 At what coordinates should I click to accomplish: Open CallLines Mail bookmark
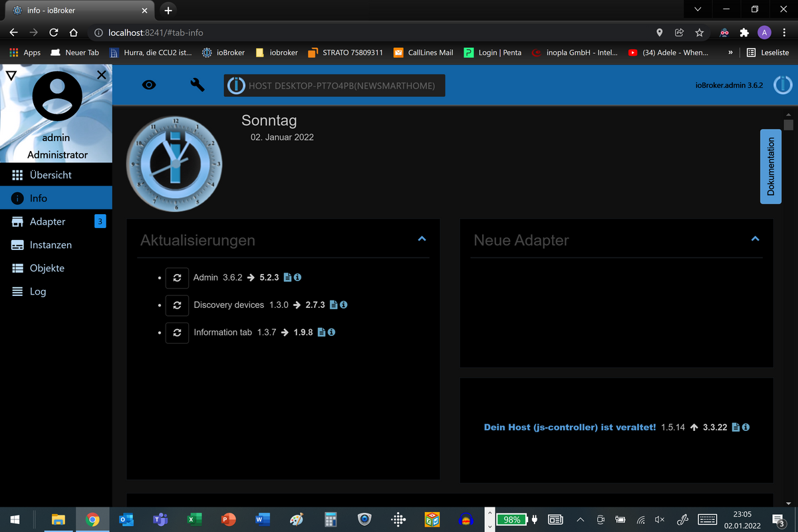click(423, 52)
